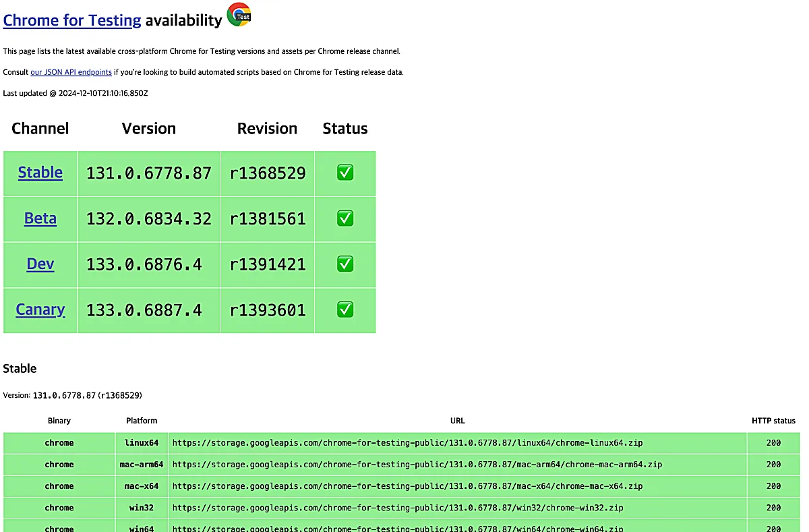Click the win32 platform cell
Image resolution: width=809 pixels, height=532 pixels.
click(142, 508)
